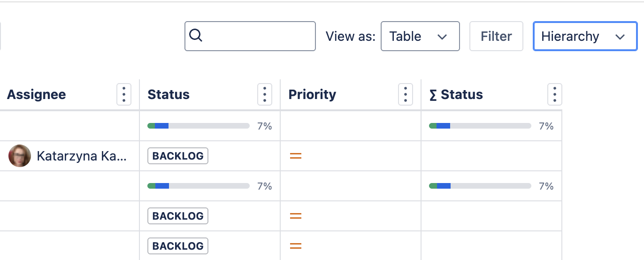Image resolution: width=644 pixels, height=260 pixels.
Task: Open Σ Status column three-dot menu
Action: pos(554,95)
